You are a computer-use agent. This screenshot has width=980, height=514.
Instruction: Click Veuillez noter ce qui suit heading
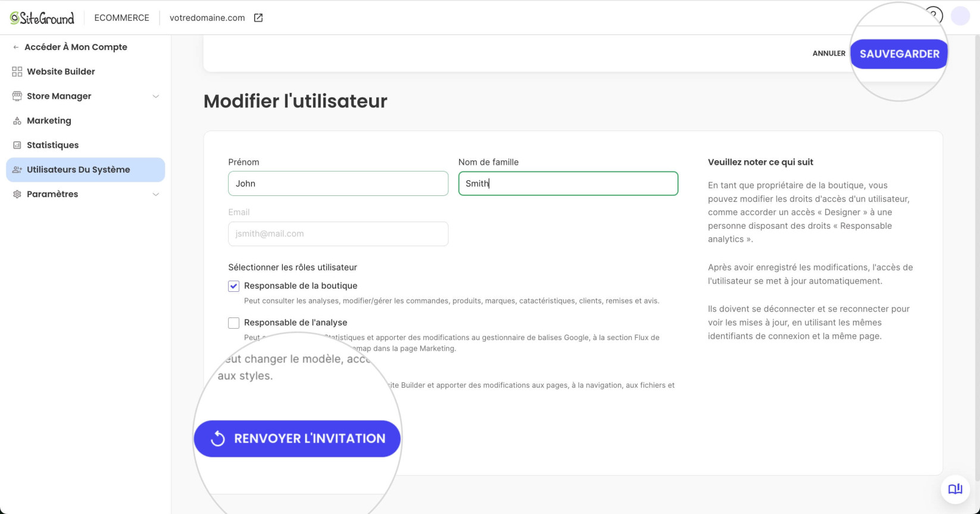760,162
